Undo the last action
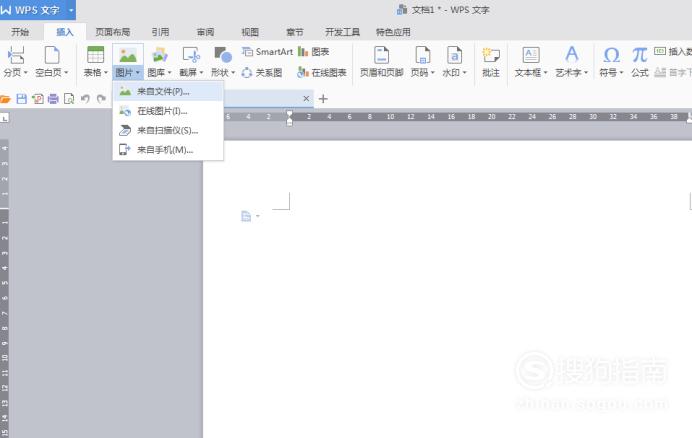The image size is (692, 438). 85,99
